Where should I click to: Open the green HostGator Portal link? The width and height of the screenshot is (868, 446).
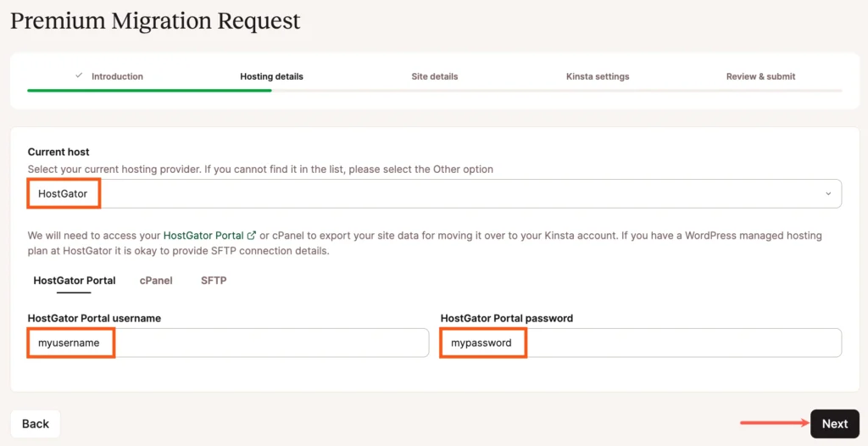click(203, 236)
